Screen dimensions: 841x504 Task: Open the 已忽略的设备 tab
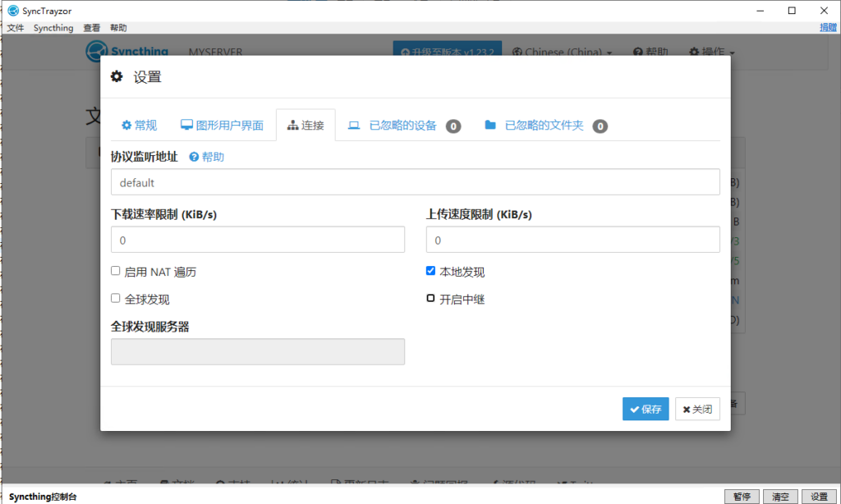tap(403, 126)
